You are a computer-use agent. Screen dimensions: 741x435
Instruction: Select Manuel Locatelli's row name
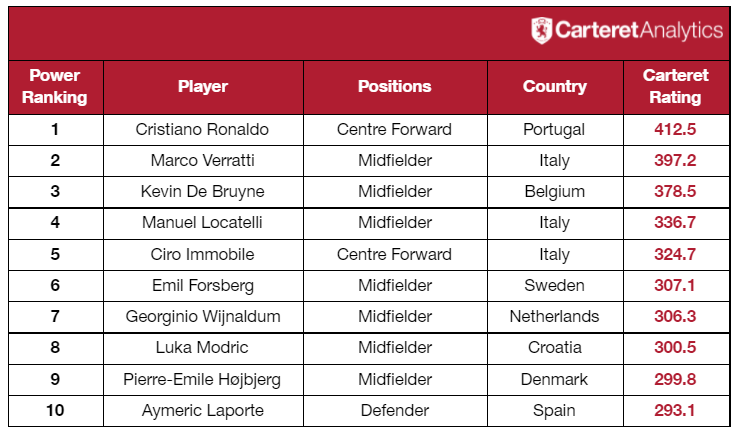pyautogui.click(x=202, y=223)
